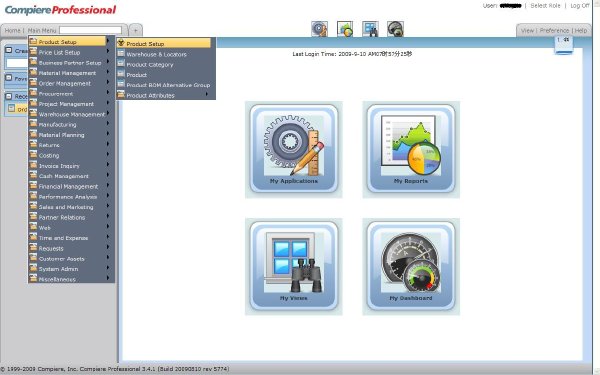600x375 pixels.
Task: Click the Compiere Professional logo
Action: [60, 10]
